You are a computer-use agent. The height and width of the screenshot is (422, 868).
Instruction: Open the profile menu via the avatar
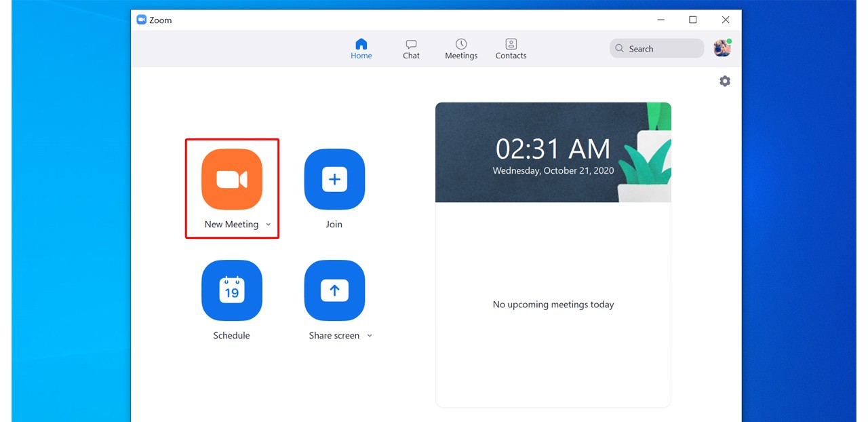click(x=721, y=48)
